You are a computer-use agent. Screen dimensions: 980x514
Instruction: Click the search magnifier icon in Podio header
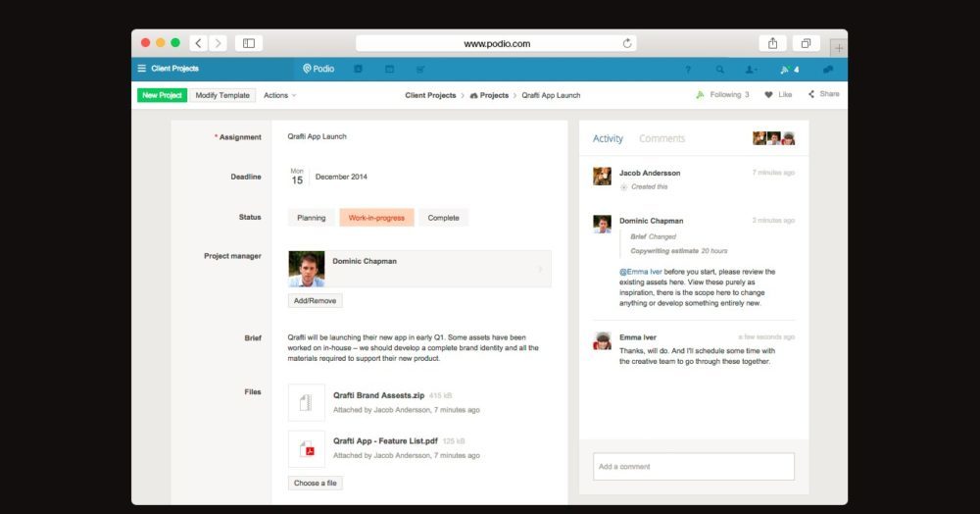tap(720, 70)
